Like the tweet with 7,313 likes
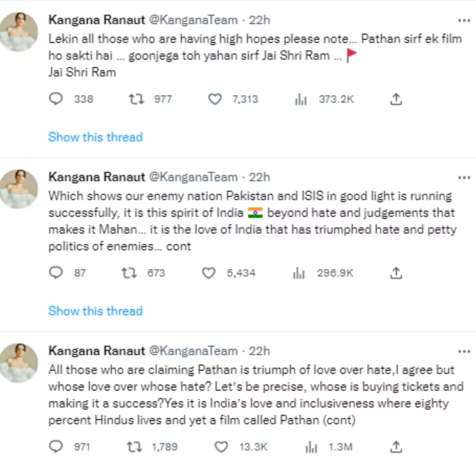The image size is (476, 476). [x=215, y=99]
